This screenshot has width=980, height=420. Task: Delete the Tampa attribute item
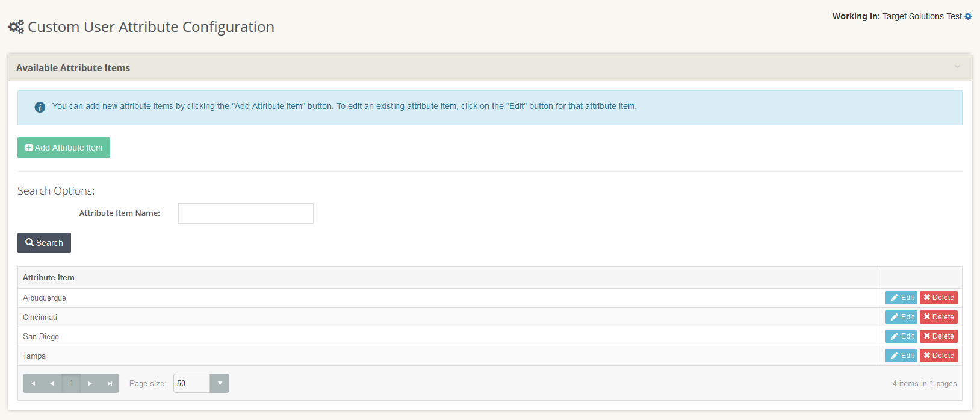(x=938, y=356)
